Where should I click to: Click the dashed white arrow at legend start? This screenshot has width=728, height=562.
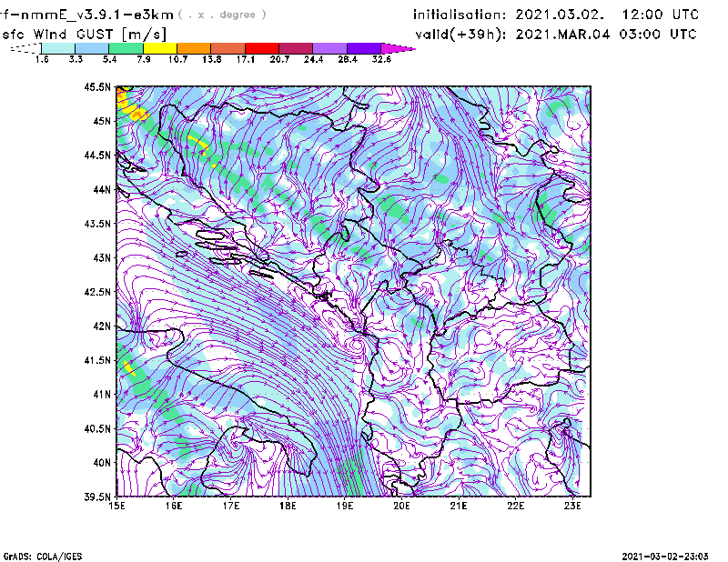(25, 48)
